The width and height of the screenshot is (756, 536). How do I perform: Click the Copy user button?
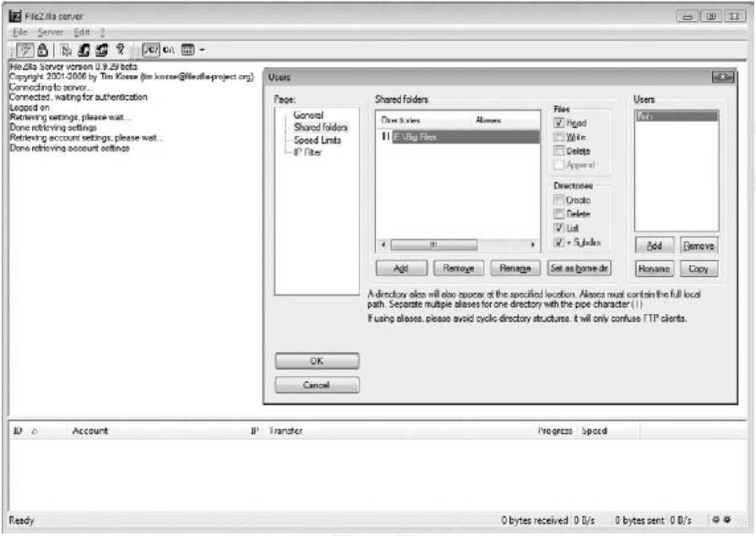pyautogui.click(x=699, y=268)
